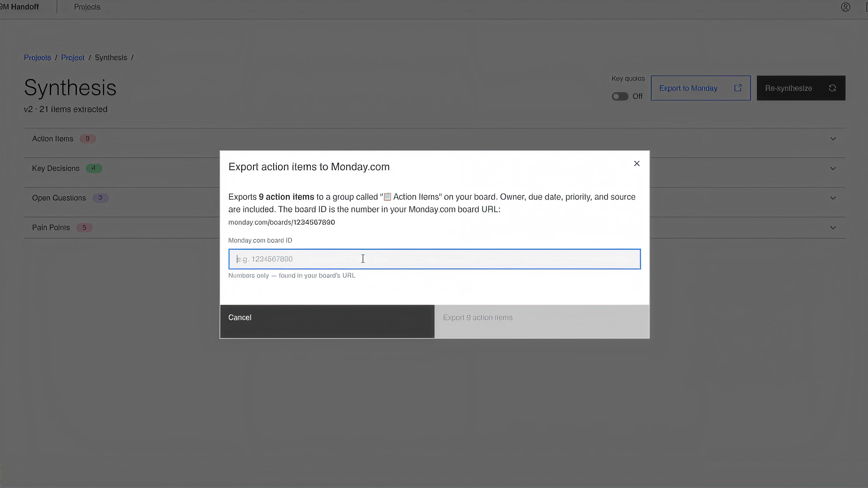Click the example URL monday.com/boards/1234567890
868x488 pixels.
[281, 222]
